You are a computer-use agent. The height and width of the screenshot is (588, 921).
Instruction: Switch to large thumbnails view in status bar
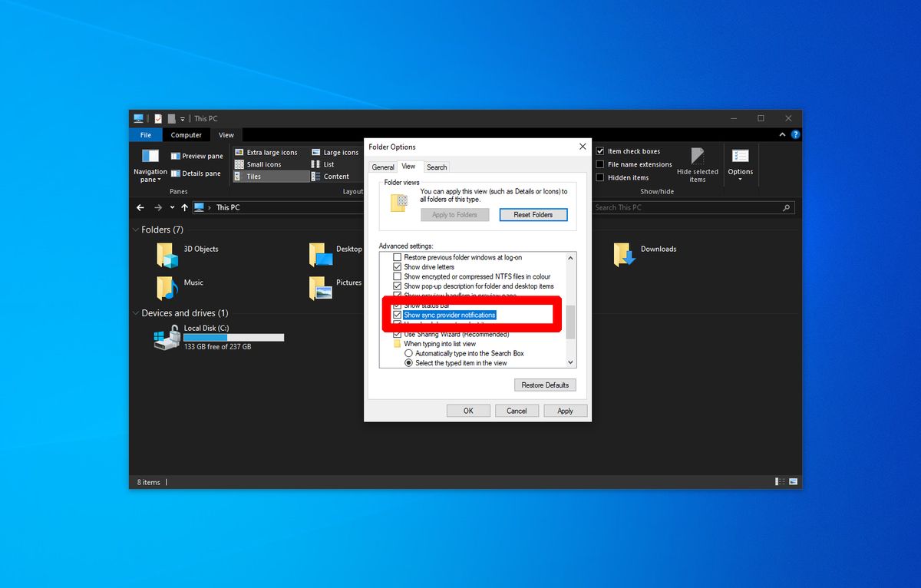[794, 482]
